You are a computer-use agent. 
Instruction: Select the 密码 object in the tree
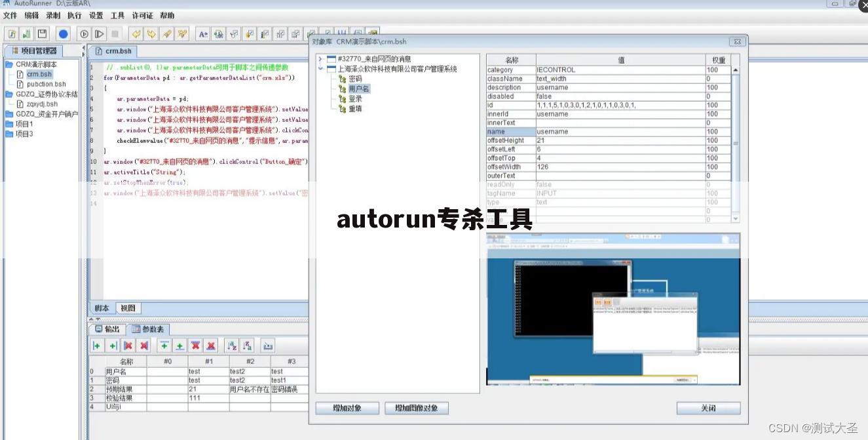(x=354, y=79)
